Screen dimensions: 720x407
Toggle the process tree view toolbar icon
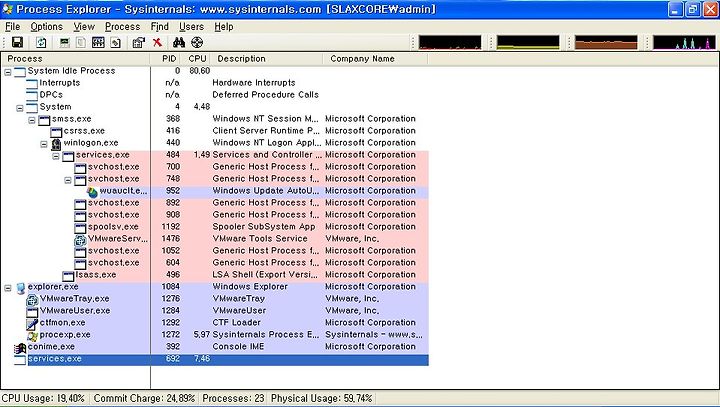point(81,43)
